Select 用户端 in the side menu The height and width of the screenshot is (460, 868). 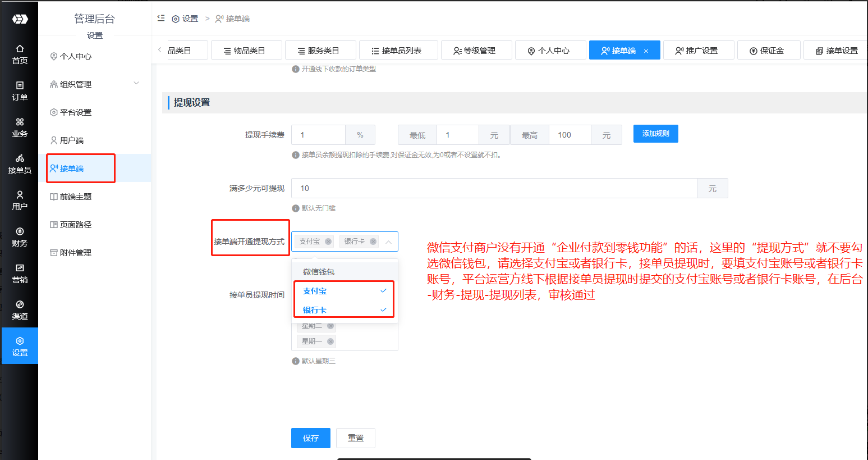[95, 140]
